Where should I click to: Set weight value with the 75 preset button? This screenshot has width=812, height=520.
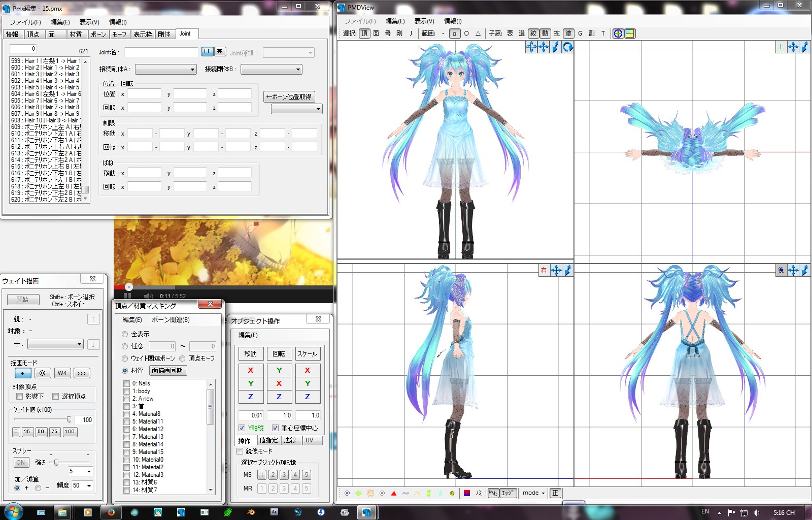click(x=54, y=432)
